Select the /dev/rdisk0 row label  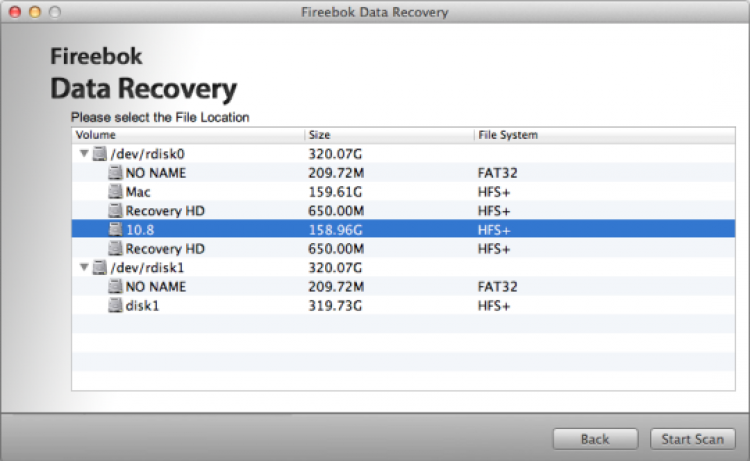point(147,154)
